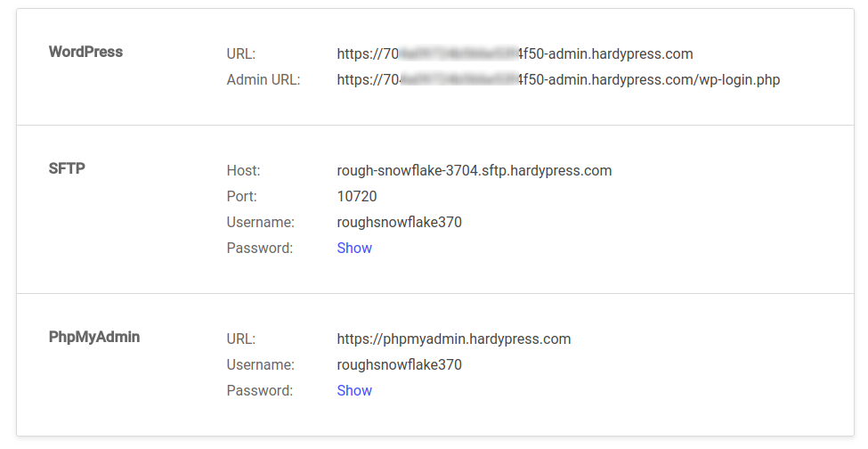Click the SFTP Username label
Viewport: 868px width, 449px height.
[x=260, y=222]
